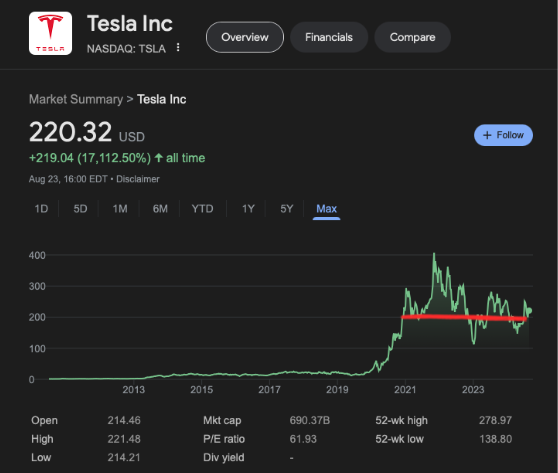
Task: Open the Compare tab
Action: [x=412, y=37]
